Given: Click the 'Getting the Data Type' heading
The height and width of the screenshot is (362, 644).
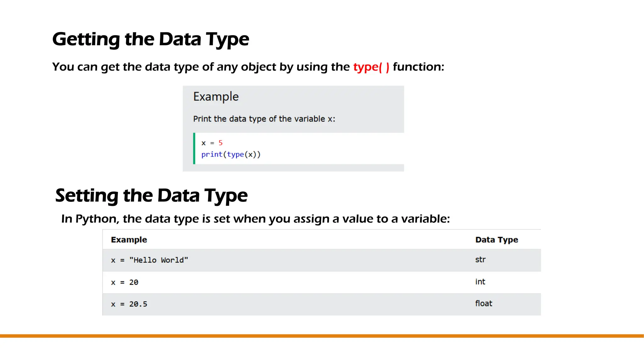Looking at the screenshot, I should [151, 39].
